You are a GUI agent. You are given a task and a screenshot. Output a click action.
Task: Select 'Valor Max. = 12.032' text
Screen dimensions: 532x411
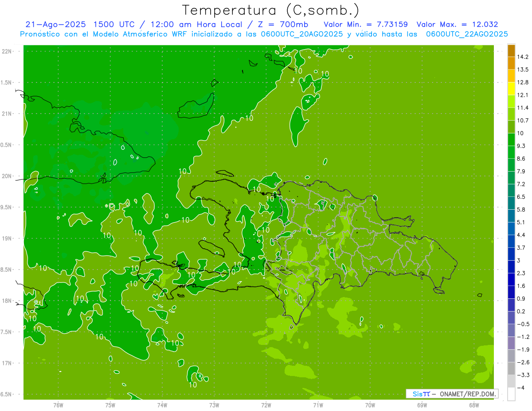coord(457,24)
